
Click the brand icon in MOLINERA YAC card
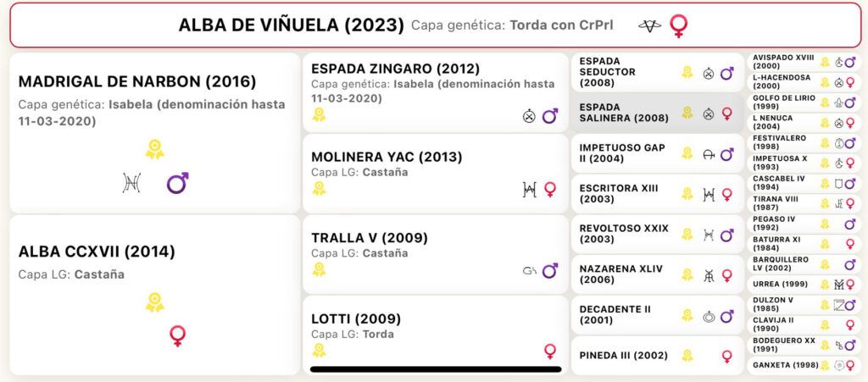529,190
